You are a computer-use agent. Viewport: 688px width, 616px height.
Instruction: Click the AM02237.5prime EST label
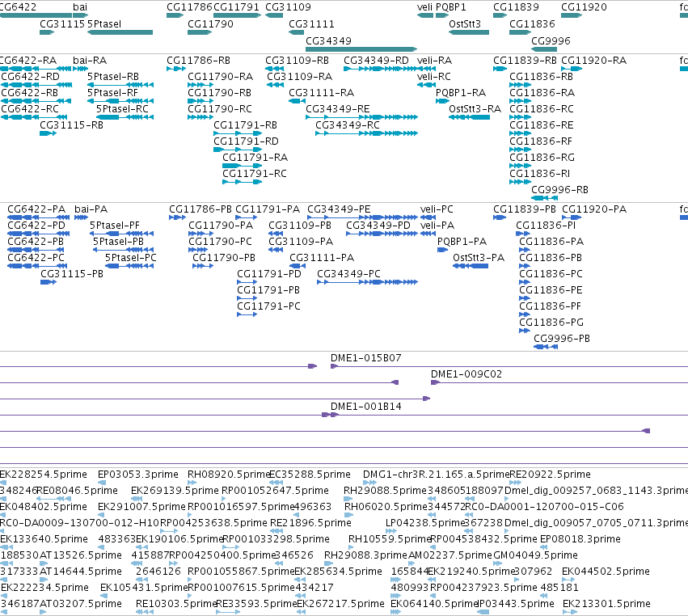click(450, 555)
